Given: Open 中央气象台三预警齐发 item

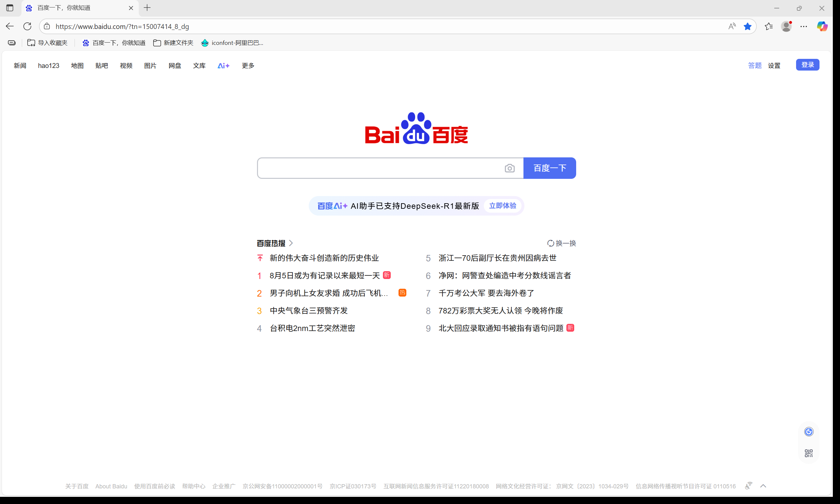Looking at the screenshot, I should (308, 311).
